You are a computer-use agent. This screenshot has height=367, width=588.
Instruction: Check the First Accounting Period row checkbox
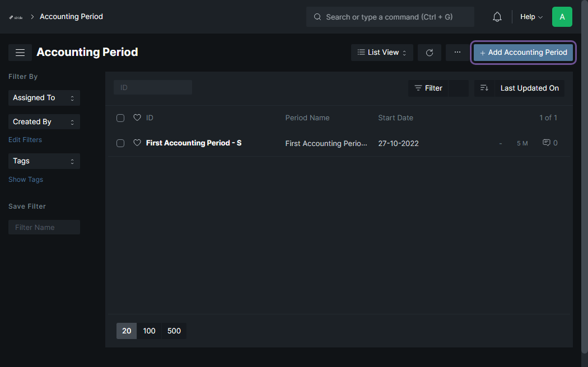(120, 143)
